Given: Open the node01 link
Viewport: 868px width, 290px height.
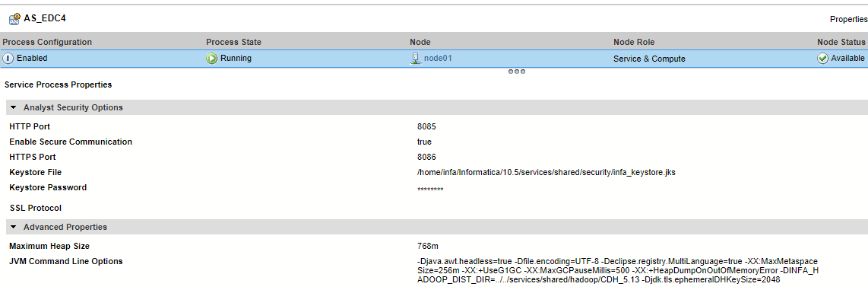Looking at the screenshot, I should coord(438,58).
